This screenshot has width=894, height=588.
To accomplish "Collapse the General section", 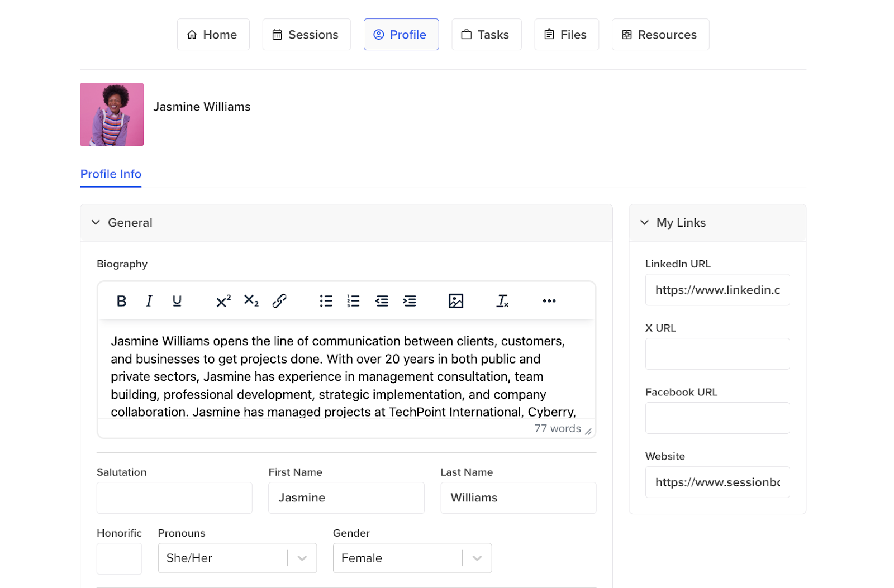I will point(96,223).
